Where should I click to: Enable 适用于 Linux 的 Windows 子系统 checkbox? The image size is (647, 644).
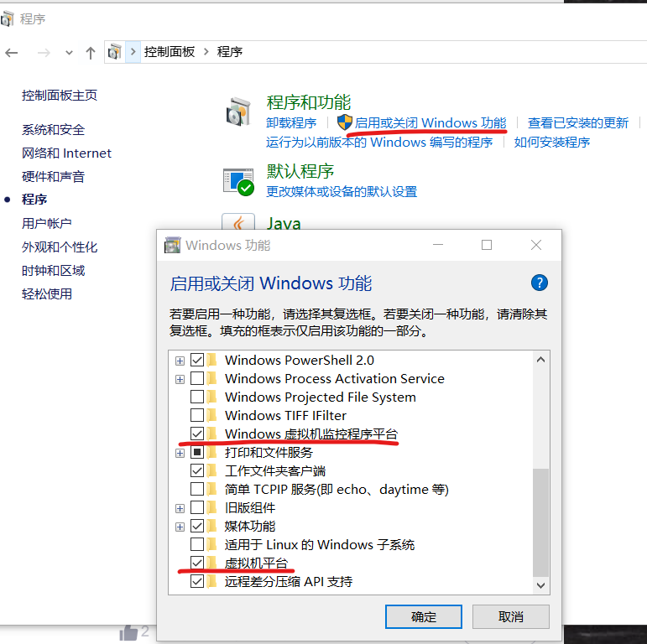[197, 544]
